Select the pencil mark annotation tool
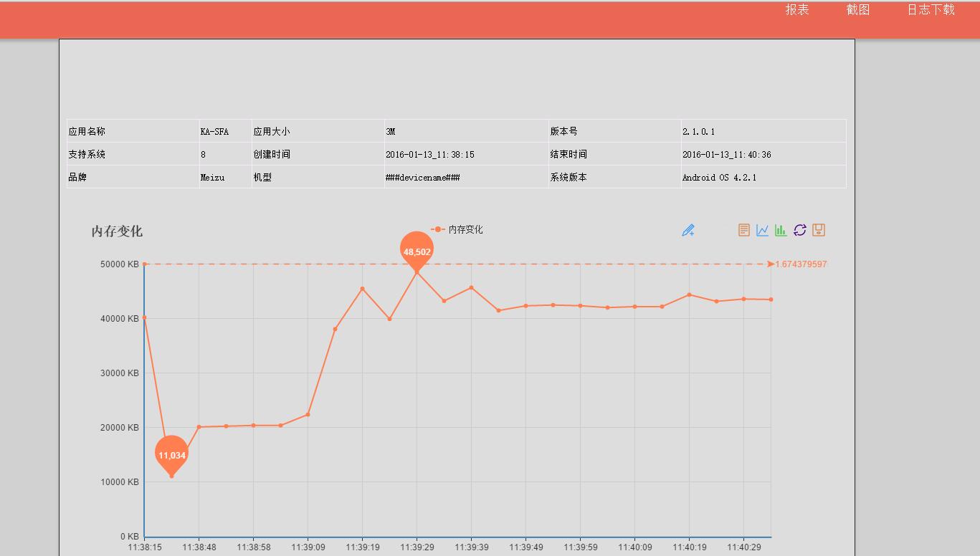Viewport: 980px width, 556px height. tap(688, 230)
